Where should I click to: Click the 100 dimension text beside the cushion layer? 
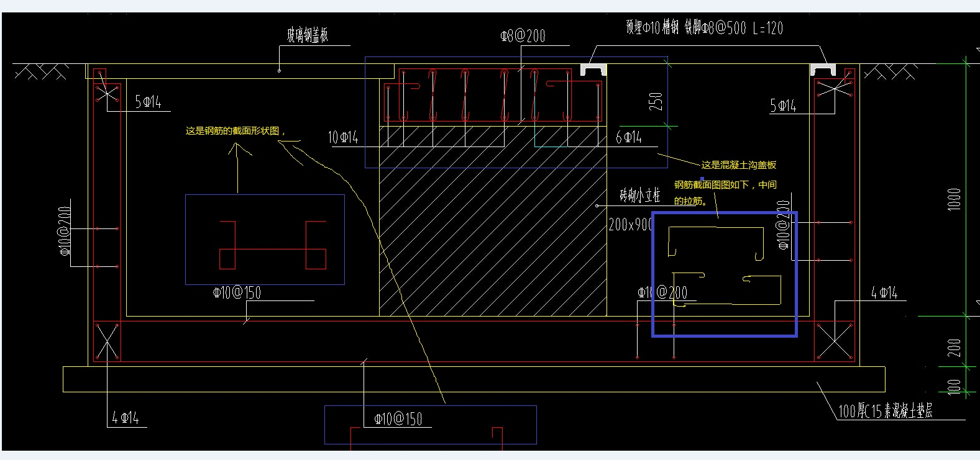[x=955, y=387]
